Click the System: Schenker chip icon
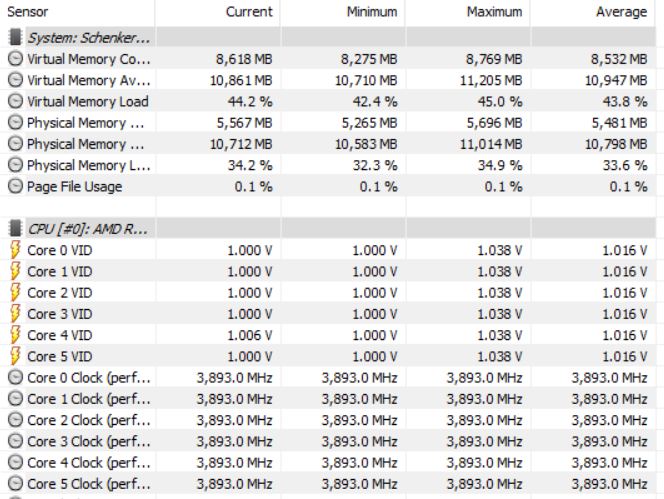 click(x=15, y=37)
